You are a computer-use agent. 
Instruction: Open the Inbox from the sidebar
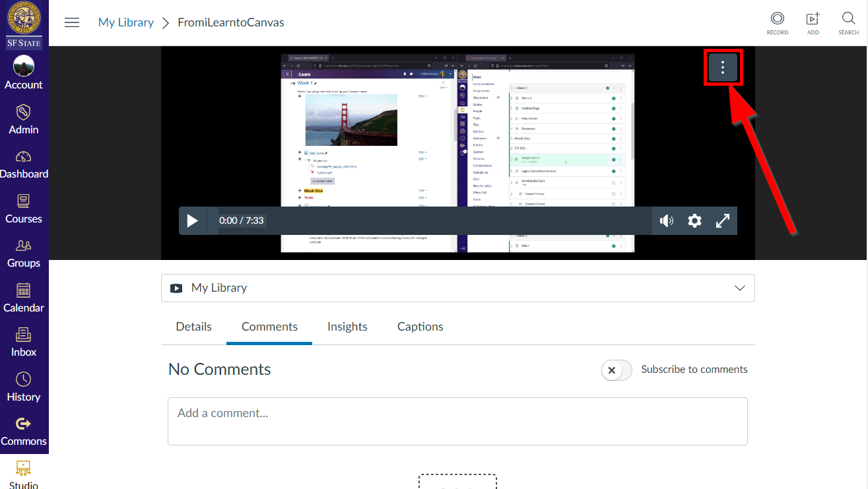point(24,342)
